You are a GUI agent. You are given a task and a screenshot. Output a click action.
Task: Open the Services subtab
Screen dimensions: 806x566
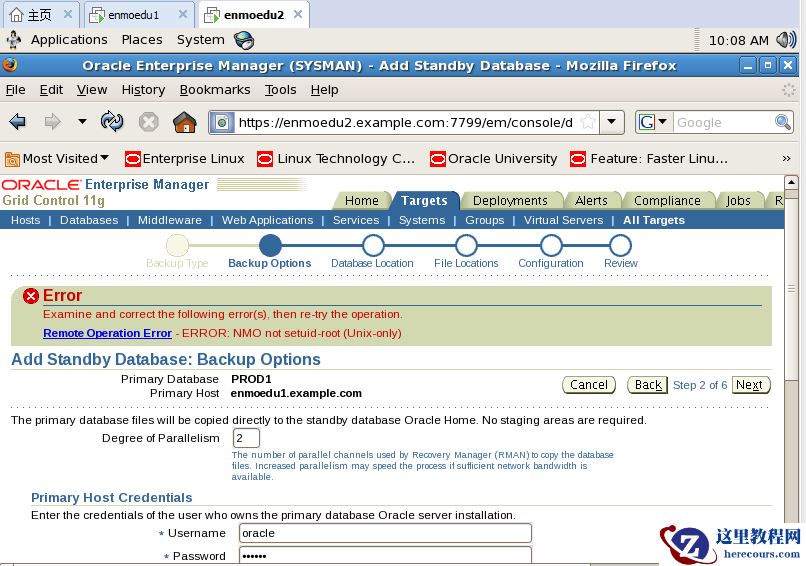(356, 220)
